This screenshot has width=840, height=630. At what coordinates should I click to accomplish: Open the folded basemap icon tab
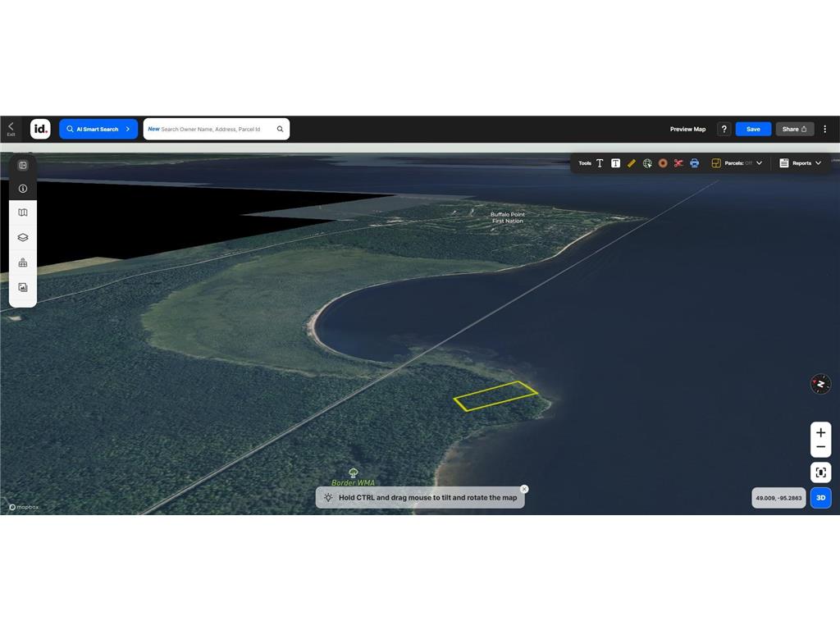[x=22, y=212]
